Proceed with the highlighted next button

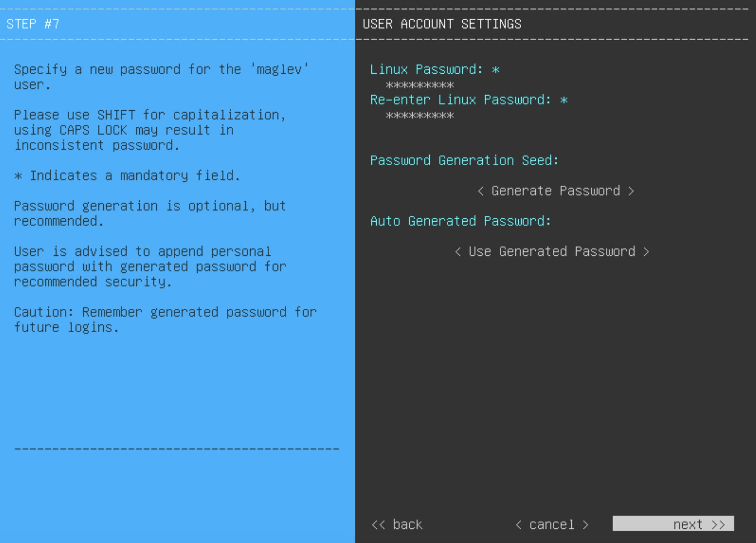coord(673,524)
